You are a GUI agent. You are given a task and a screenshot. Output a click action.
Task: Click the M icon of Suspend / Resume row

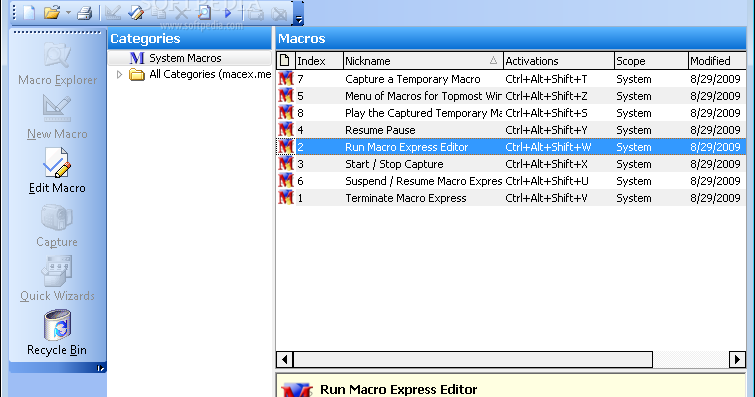click(286, 181)
